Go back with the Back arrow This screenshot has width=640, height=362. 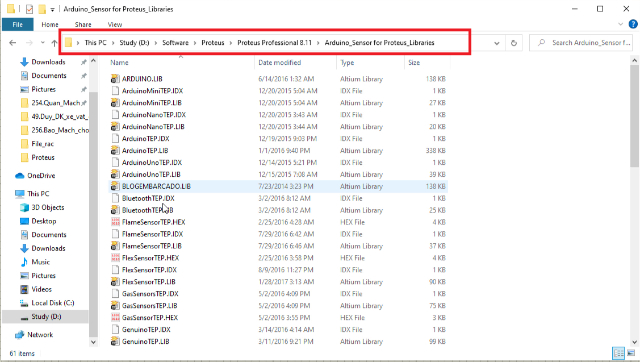13,42
